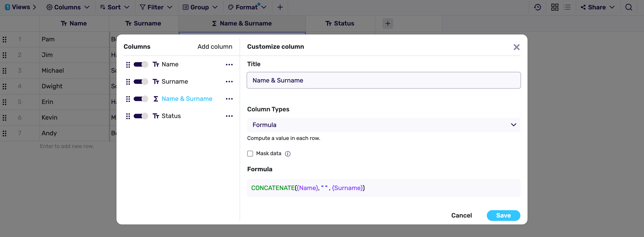Grab the drag handle for Status column
Image resolution: width=644 pixels, height=237 pixels.
[x=128, y=116]
